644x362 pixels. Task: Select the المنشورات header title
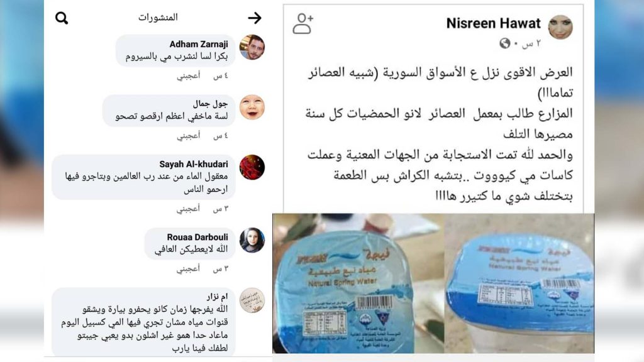pos(158,17)
